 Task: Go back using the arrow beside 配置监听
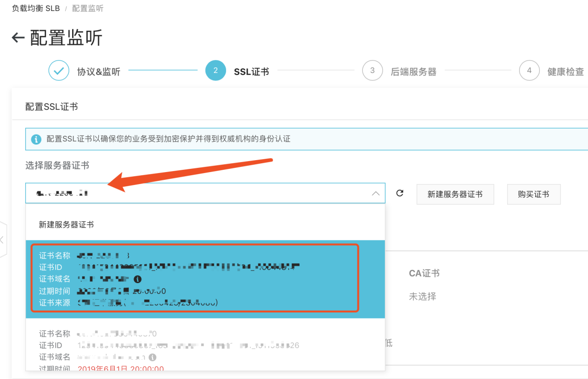tap(18, 38)
